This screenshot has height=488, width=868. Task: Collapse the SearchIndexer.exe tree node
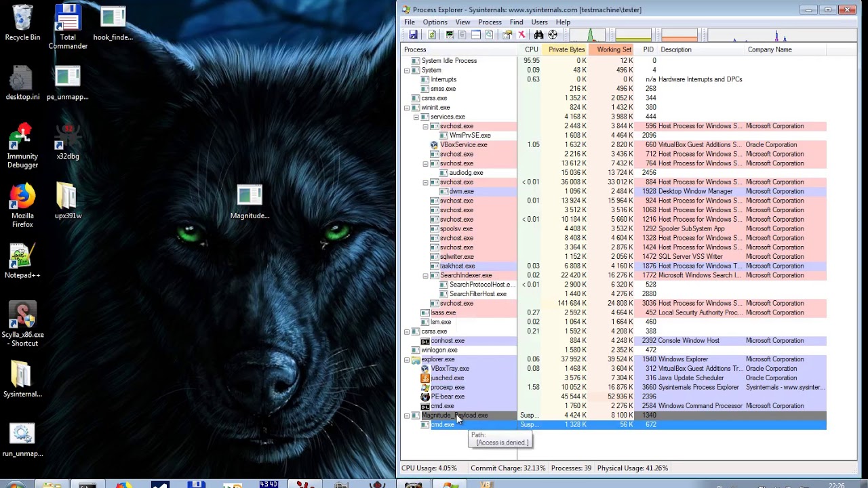pos(425,276)
